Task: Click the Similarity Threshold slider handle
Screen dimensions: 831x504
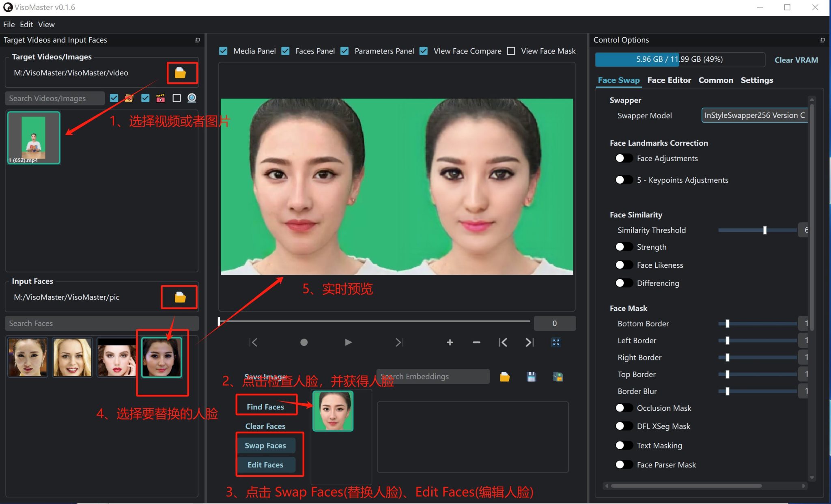Action: (x=764, y=230)
